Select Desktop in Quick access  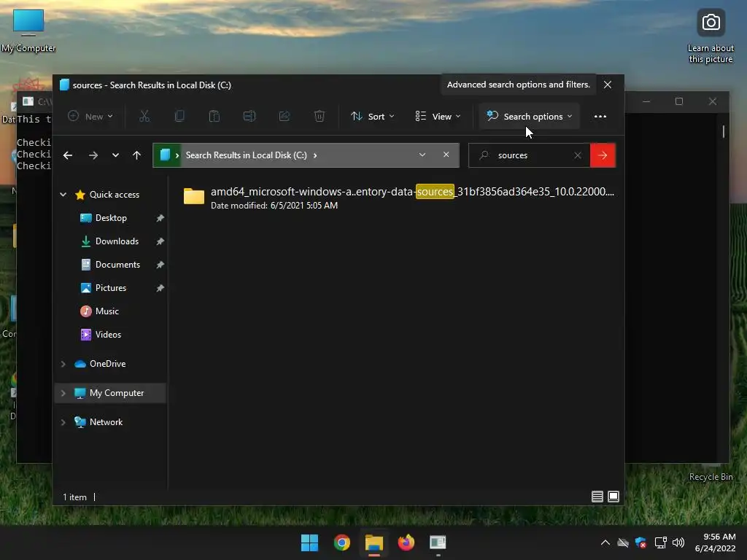tap(111, 217)
